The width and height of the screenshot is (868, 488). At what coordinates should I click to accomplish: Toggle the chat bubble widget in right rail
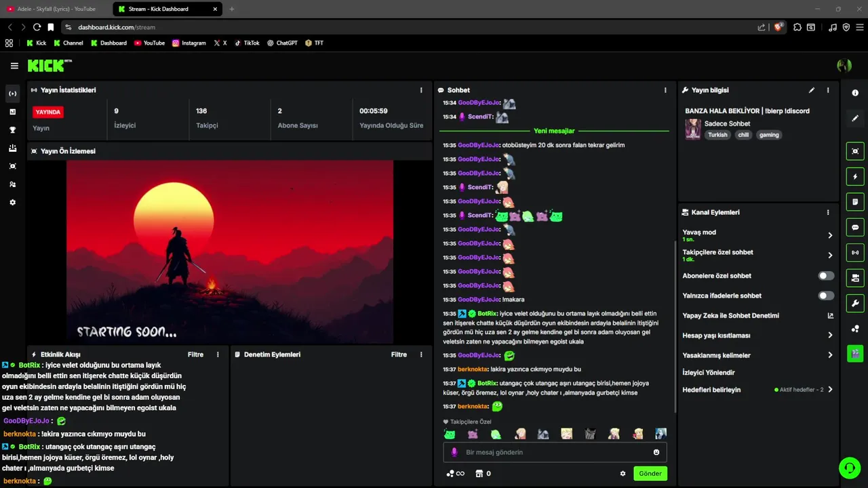[855, 227]
